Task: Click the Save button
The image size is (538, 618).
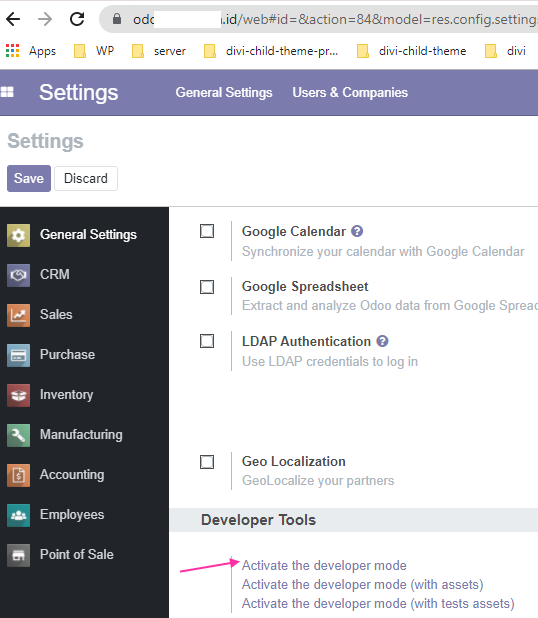Action: (29, 179)
